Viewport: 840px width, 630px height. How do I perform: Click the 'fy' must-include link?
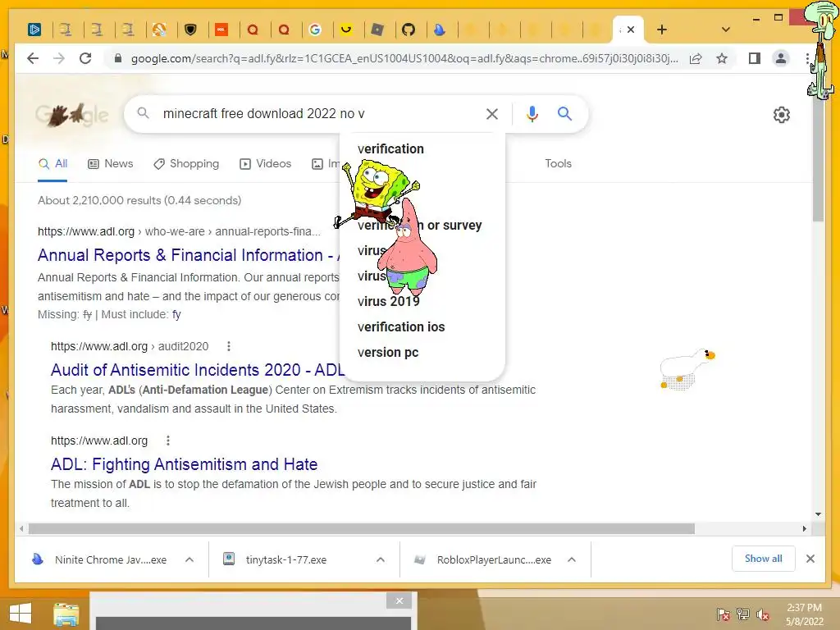click(176, 314)
